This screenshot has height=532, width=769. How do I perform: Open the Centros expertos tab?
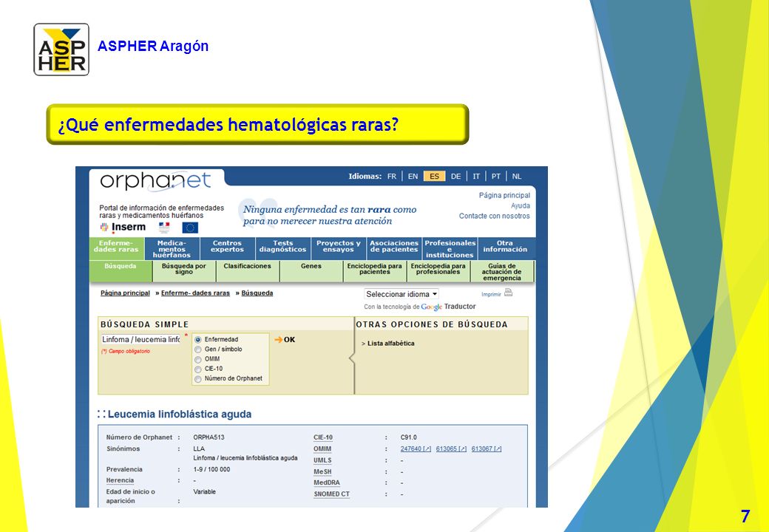coord(227,248)
